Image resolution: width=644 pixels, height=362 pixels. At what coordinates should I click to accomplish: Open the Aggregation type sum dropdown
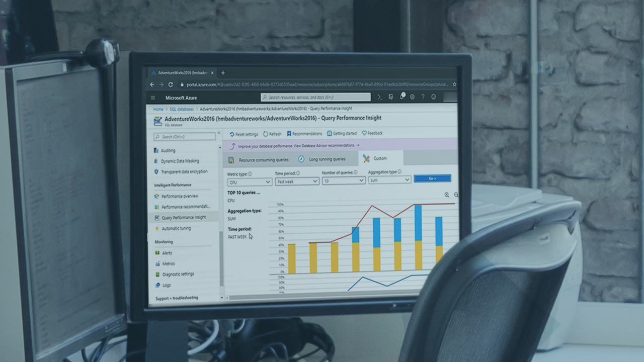(390, 179)
